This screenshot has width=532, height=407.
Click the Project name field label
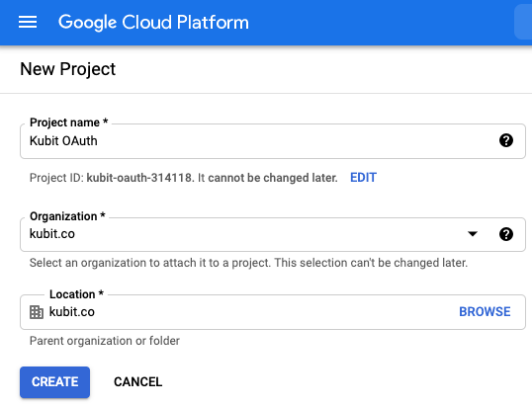point(69,122)
